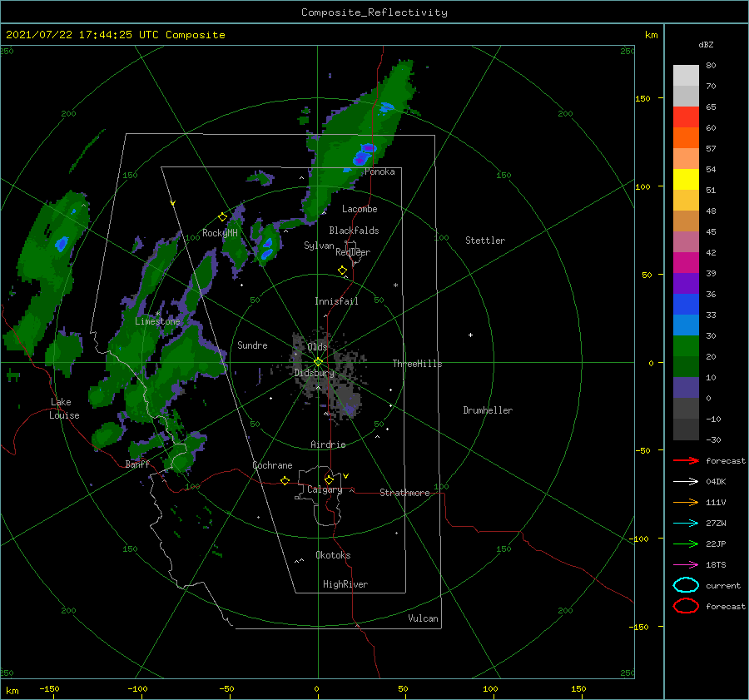
Task: Click the Cochrane label
Action: (272, 465)
